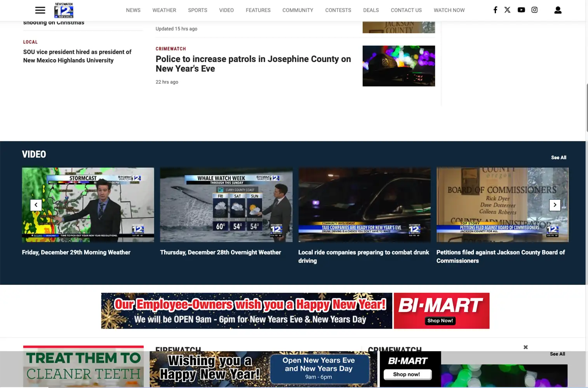
Task: Open the Crimewatch category label above patrols story
Action: tap(171, 49)
